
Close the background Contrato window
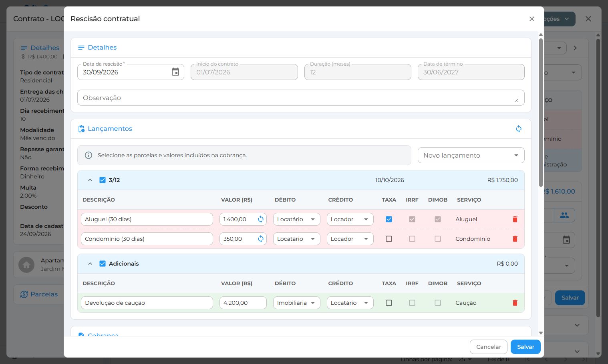(588, 19)
